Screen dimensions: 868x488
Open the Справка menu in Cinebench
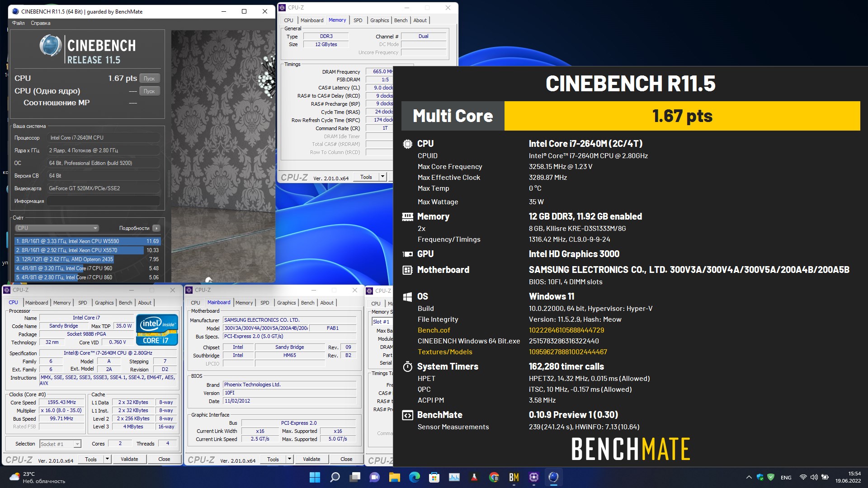(x=41, y=23)
